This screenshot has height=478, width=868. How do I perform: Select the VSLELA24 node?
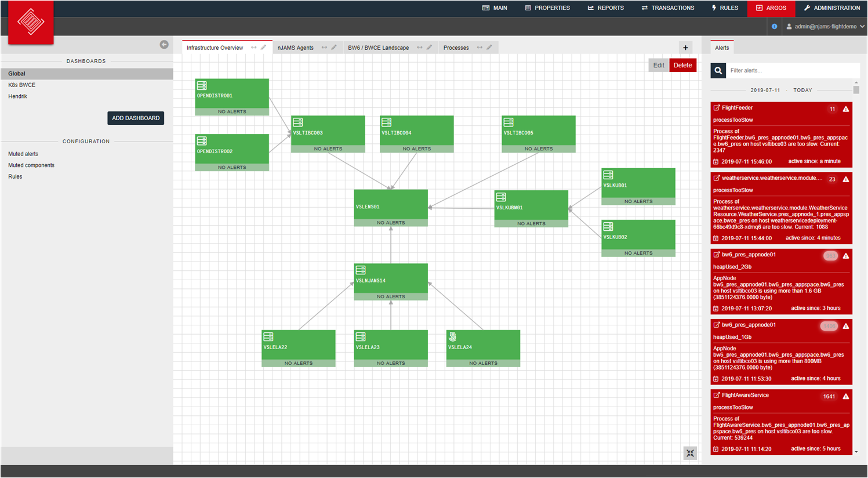tap(483, 349)
